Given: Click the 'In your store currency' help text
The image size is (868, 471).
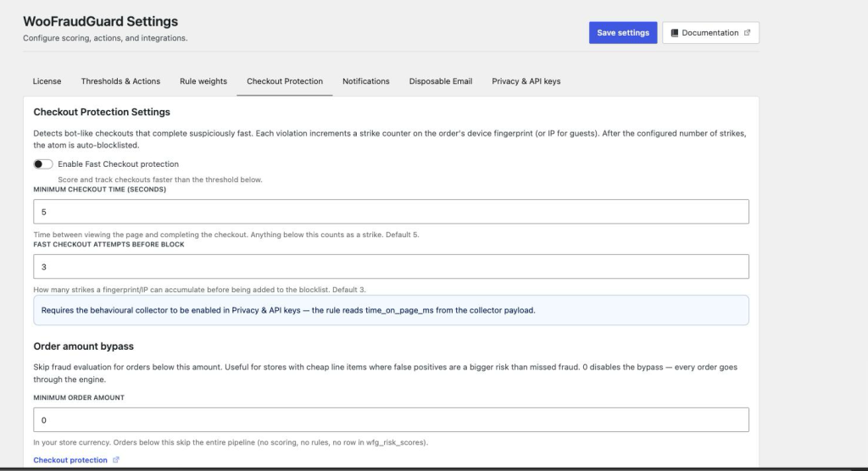Looking at the screenshot, I should [231, 442].
